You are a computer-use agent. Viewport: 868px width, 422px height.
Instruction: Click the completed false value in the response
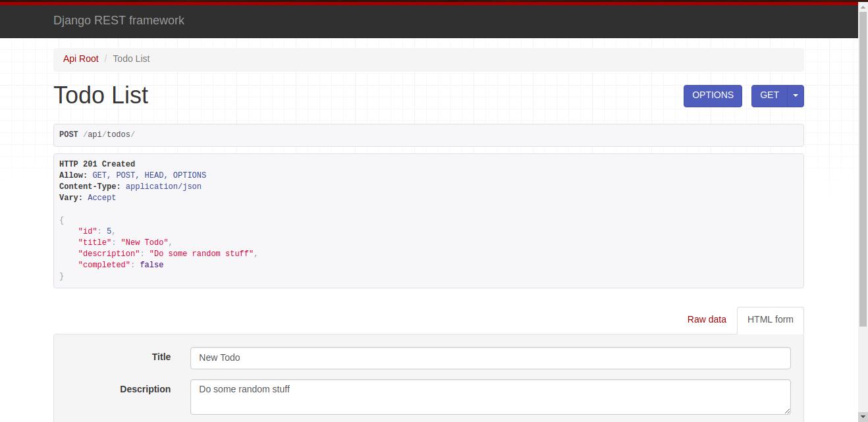click(x=152, y=265)
